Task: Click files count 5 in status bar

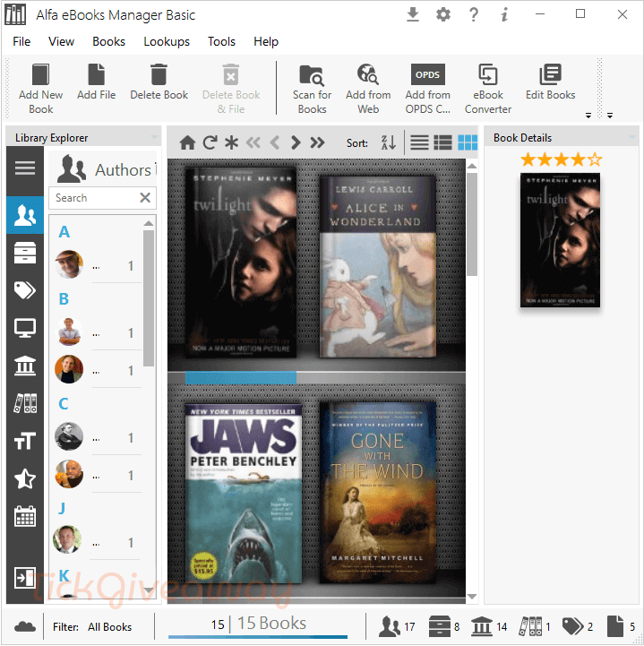Action: 621,626
